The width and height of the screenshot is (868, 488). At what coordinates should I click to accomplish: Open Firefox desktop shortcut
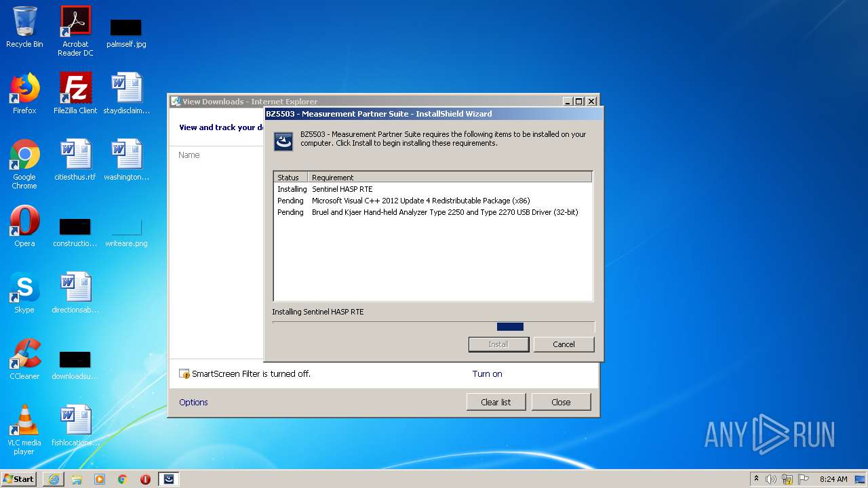(x=24, y=94)
